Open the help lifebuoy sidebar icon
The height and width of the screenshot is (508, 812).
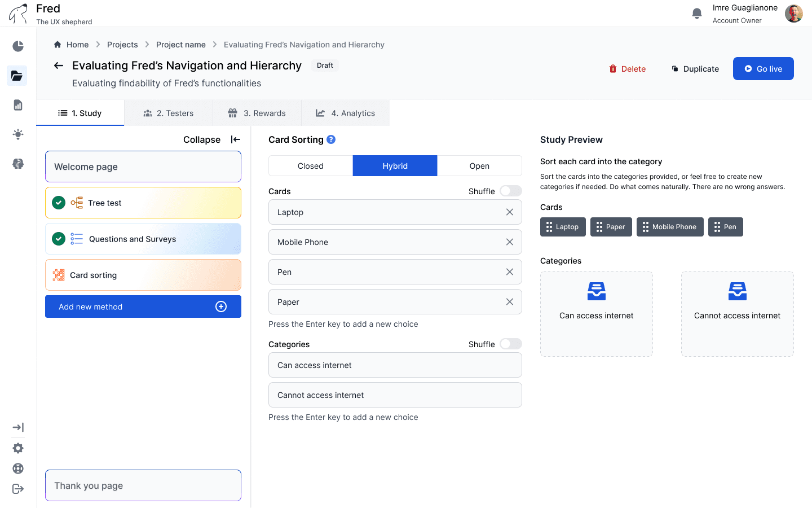coord(18,468)
